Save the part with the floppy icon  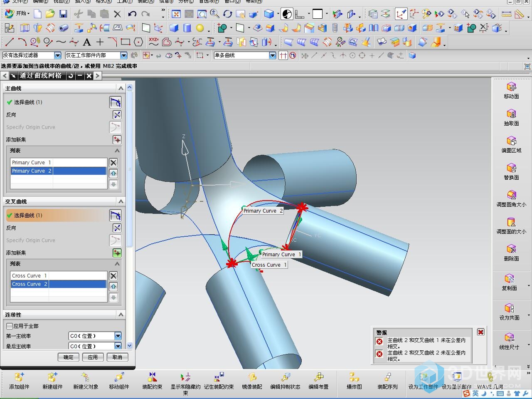tap(63, 14)
